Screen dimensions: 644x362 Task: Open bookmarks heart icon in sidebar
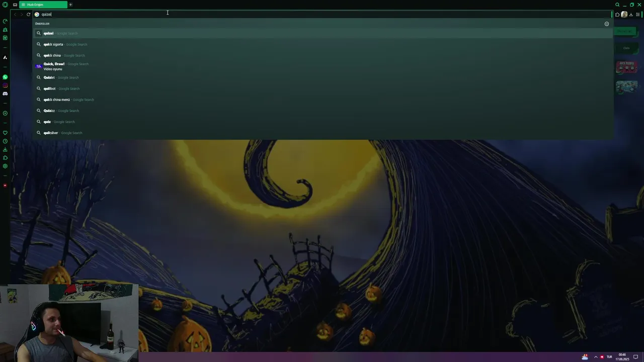pyautogui.click(x=5, y=133)
